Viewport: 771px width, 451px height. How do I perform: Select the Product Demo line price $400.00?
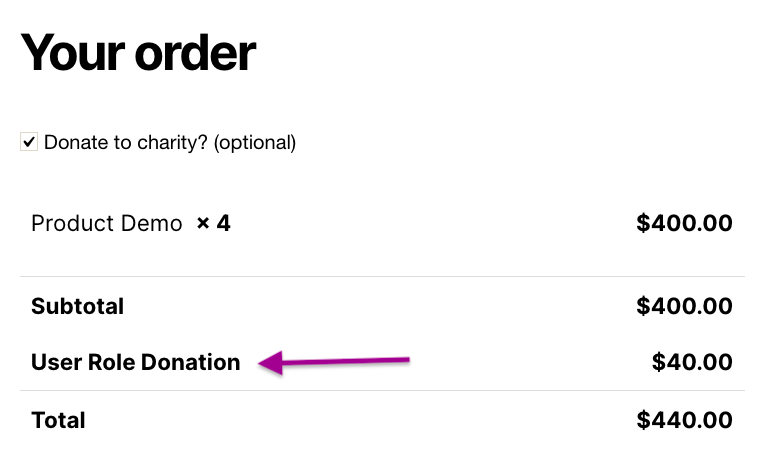pyautogui.click(x=684, y=223)
